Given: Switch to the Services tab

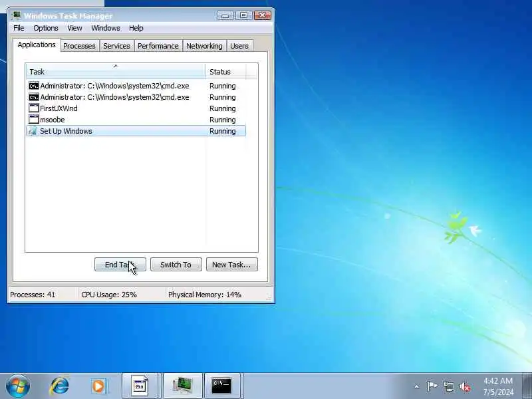Looking at the screenshot, I should pos(117,46).
